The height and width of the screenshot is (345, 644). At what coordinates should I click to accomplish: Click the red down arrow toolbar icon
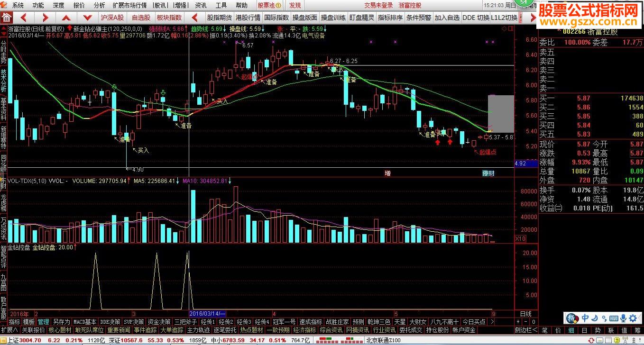[88, 18]
